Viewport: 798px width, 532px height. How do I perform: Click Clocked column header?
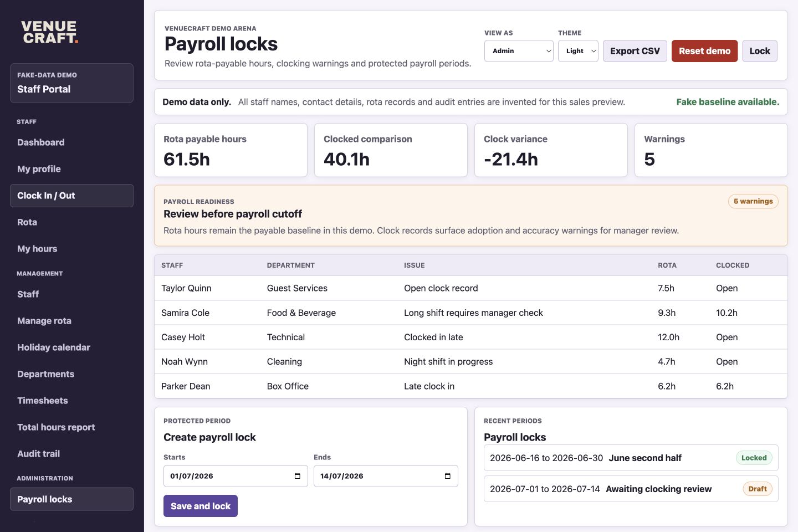point(733,265)
